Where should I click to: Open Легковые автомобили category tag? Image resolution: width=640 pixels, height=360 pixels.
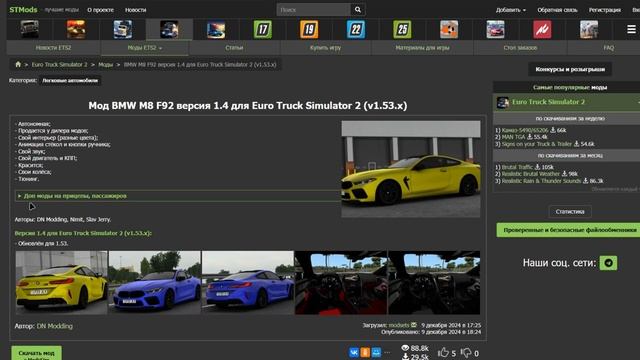(70, 80)
